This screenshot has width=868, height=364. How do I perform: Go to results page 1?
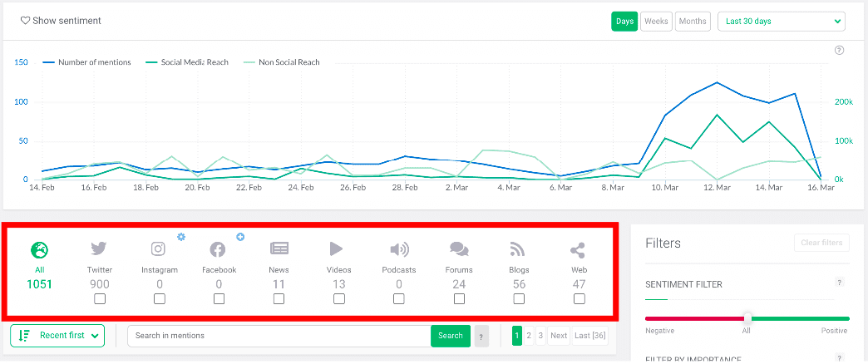point(517,335)
